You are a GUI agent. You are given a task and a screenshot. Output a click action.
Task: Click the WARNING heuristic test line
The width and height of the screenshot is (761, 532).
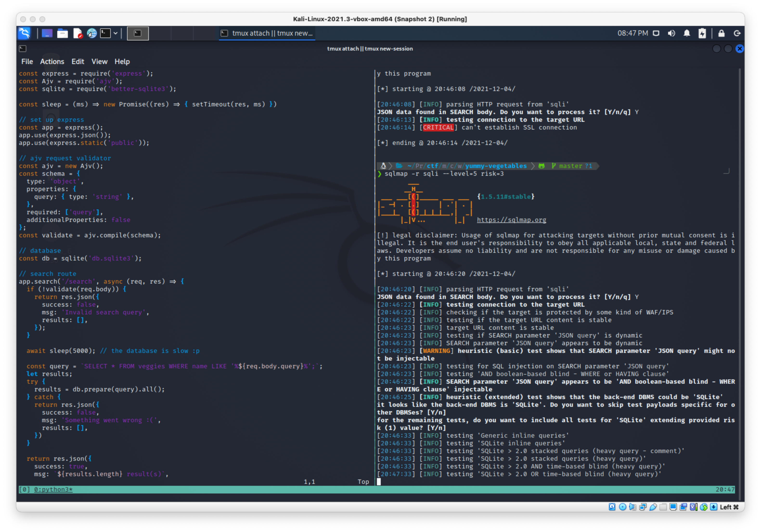tap(556, 355)
